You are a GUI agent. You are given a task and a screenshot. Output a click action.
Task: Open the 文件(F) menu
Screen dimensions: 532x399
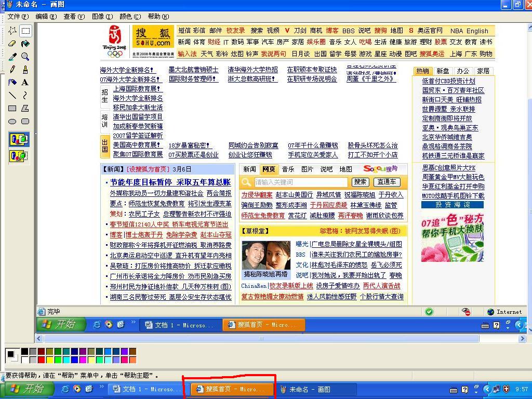tap(18, 16)
